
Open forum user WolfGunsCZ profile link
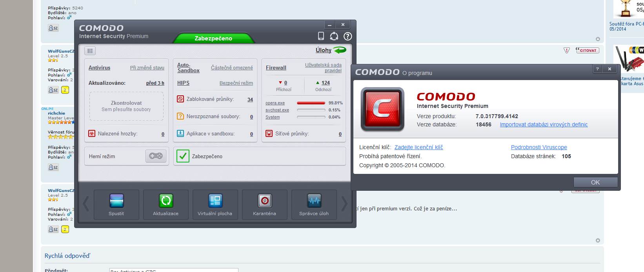[61, 51]
